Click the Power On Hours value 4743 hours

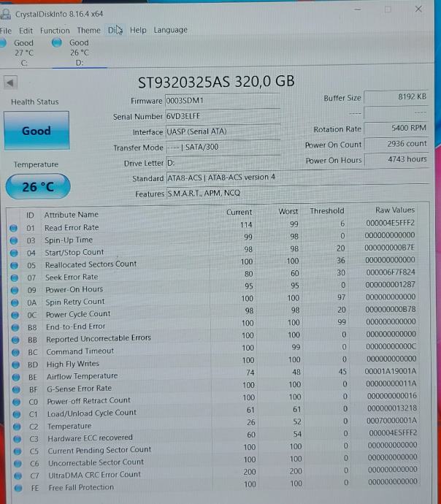396,159
